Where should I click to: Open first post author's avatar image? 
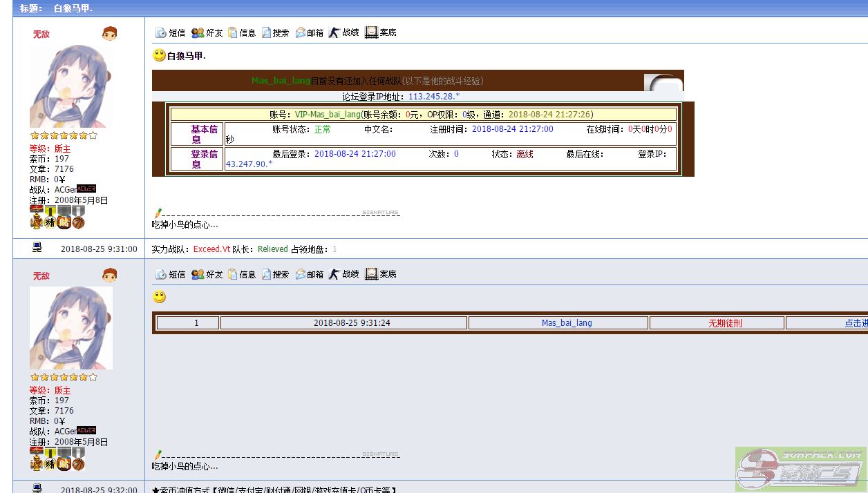pos(70,86)
